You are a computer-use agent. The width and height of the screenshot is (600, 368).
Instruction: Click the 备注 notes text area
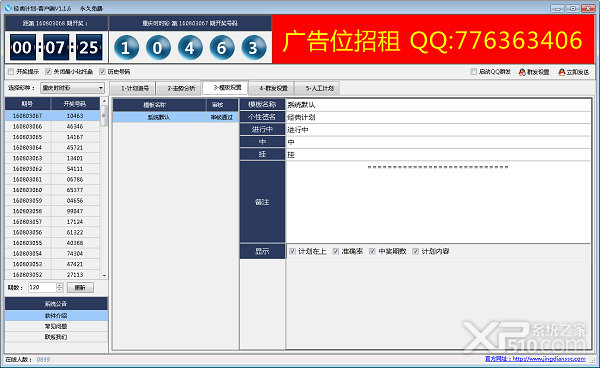pyautogui.click(x=438, y=202)
